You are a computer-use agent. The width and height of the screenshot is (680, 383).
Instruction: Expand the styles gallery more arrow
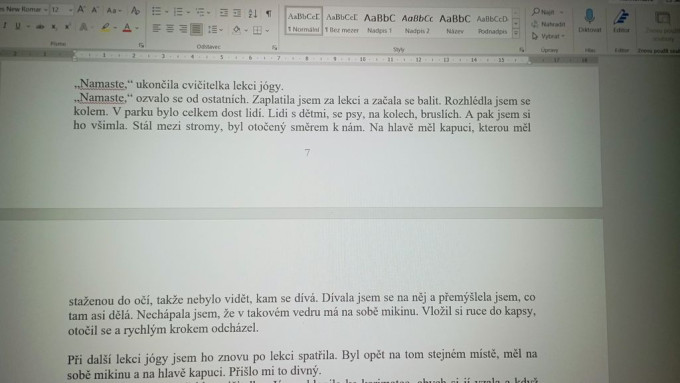[x=516, y=33]
